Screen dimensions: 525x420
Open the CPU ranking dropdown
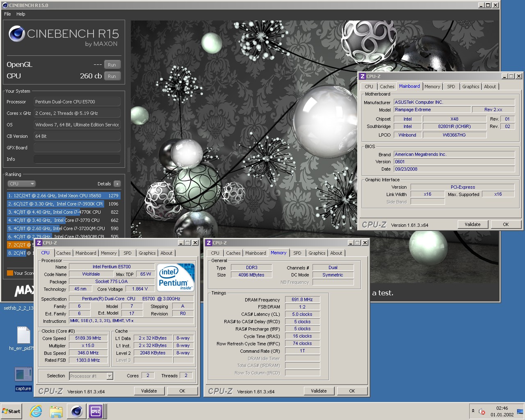pos(22,184)
